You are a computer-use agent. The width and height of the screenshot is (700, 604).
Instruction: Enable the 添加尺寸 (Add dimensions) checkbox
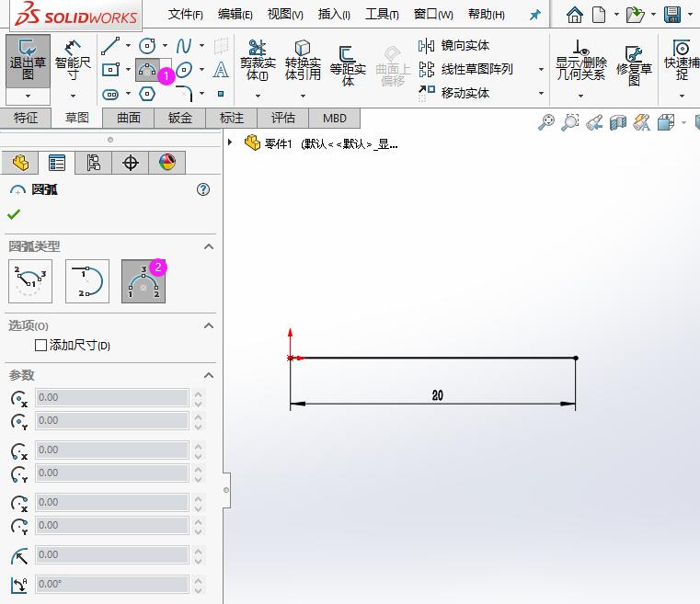click(x=40, y=346)
